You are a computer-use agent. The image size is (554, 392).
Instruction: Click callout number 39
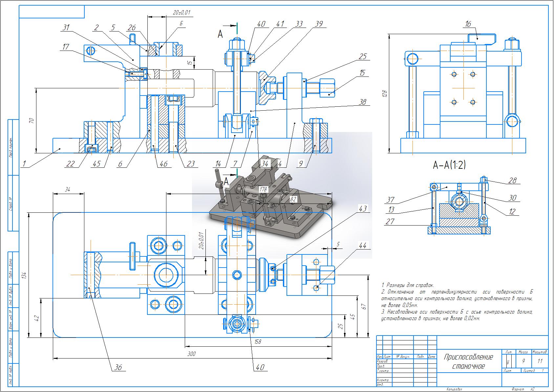(318, 24)
